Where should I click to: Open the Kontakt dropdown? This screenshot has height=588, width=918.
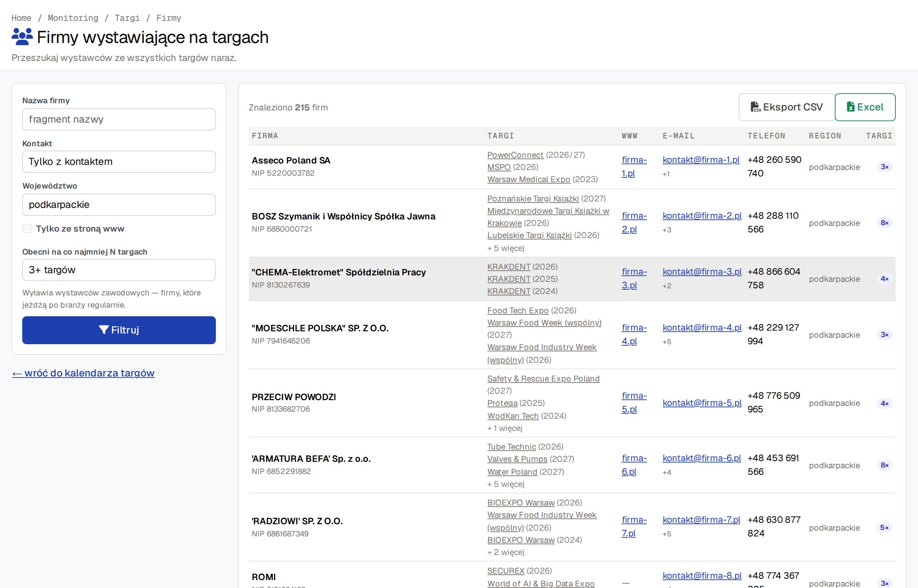pyautogui.click(x=119, y=161)
